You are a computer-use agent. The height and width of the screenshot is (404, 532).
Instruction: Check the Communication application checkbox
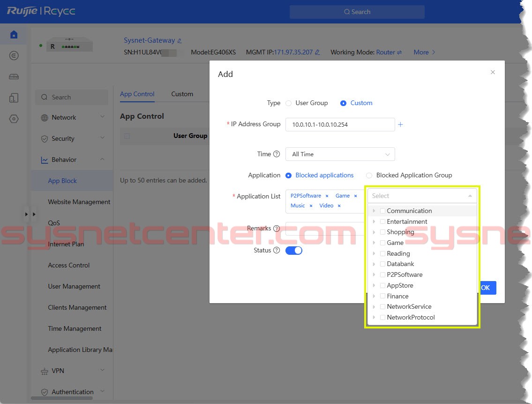pyautogui.click(x=382, y=211)
